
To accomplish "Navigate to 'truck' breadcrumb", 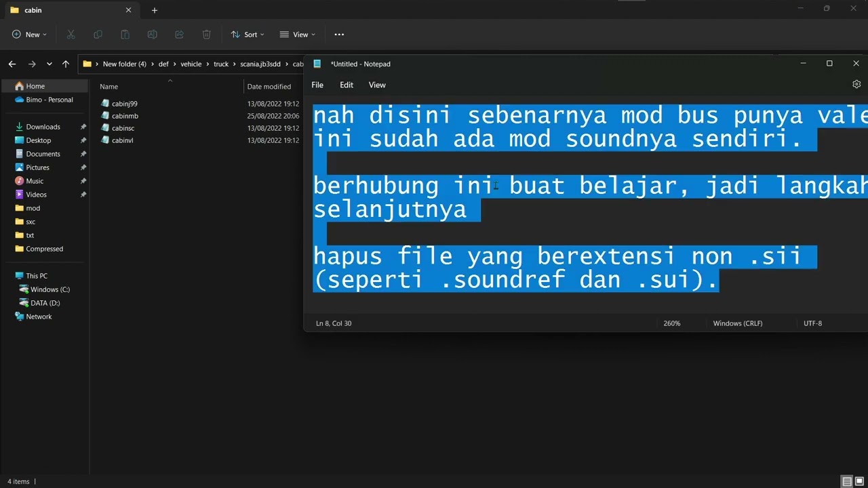I will click(x=221, y=64).
